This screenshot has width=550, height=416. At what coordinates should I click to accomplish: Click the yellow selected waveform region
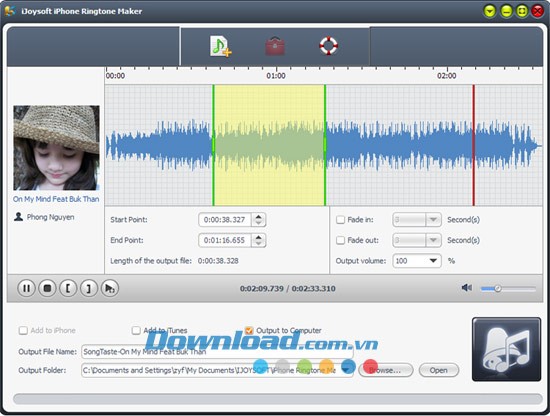tap(269, 145)
